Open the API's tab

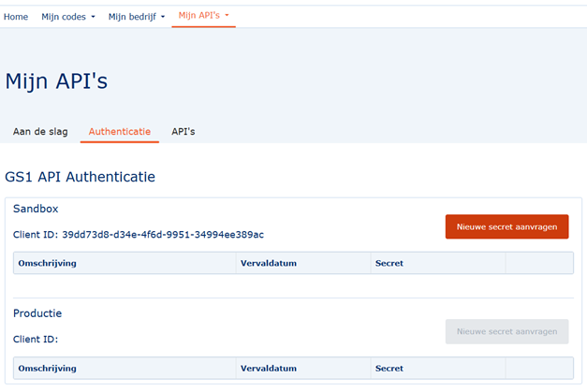(x=183, y=132)
